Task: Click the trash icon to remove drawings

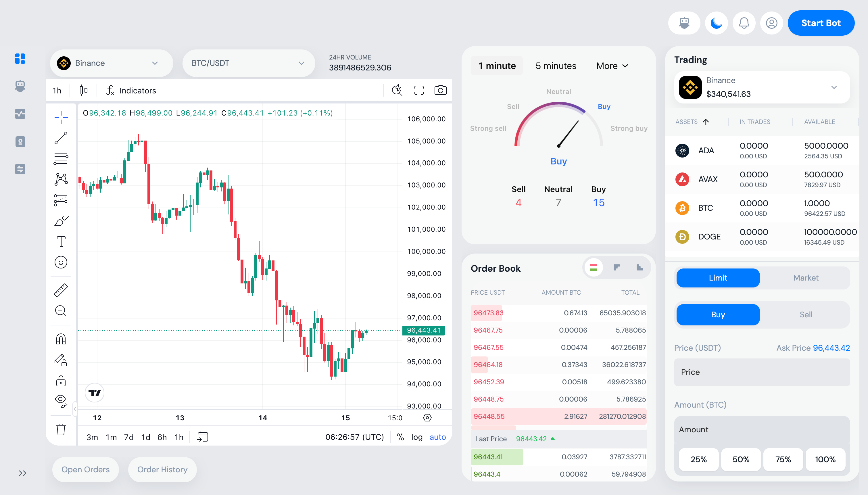Action: point(61,429)
